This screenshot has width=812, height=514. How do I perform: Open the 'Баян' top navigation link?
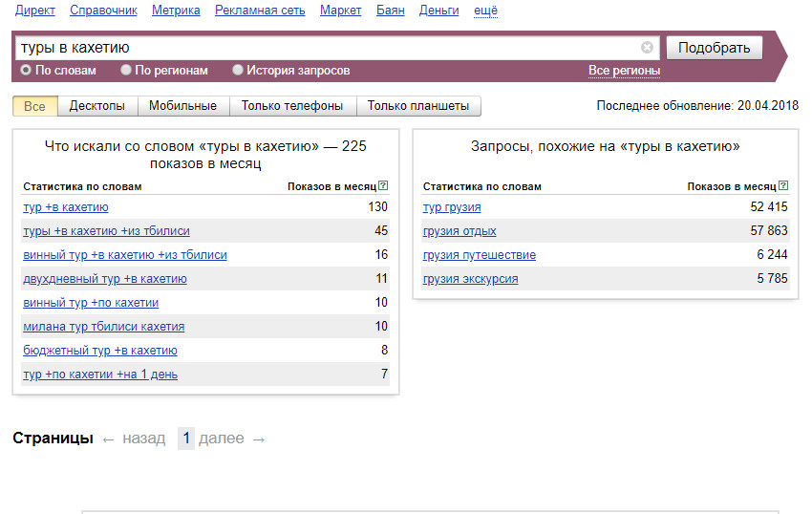pyautogui.click(x=391, y=10)
